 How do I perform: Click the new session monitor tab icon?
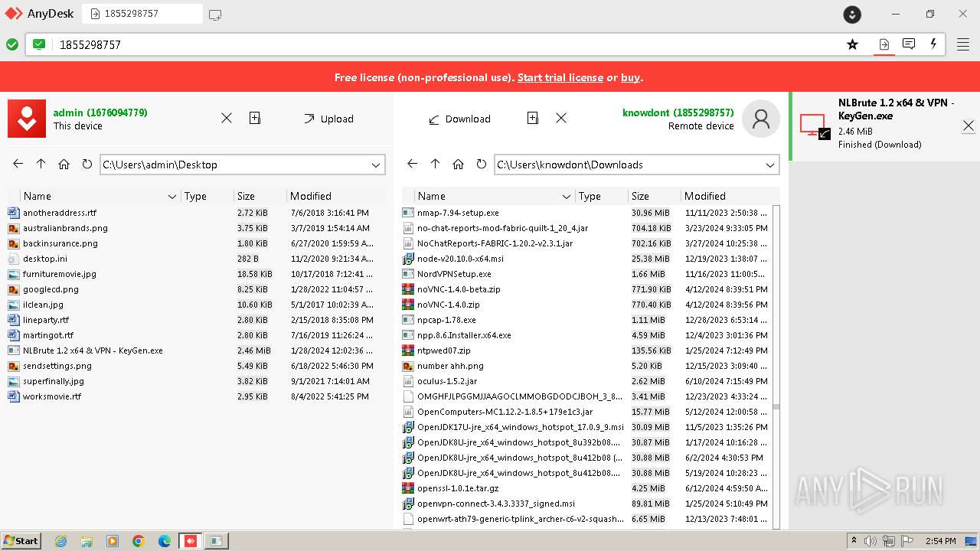215,14
